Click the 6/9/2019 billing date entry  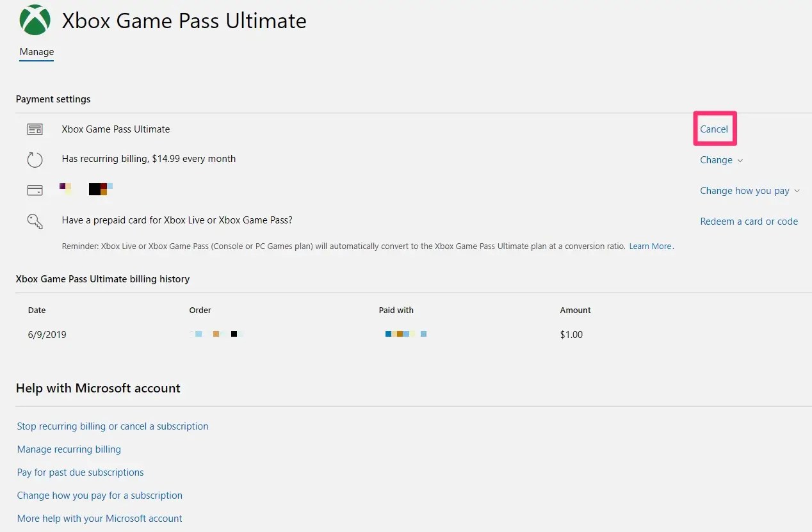point(47,335)
